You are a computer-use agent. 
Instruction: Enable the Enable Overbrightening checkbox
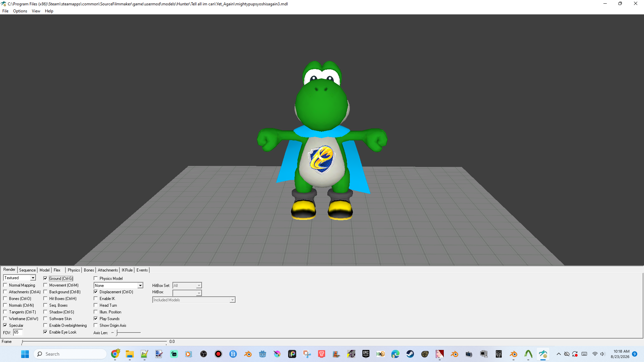[45, 325]
